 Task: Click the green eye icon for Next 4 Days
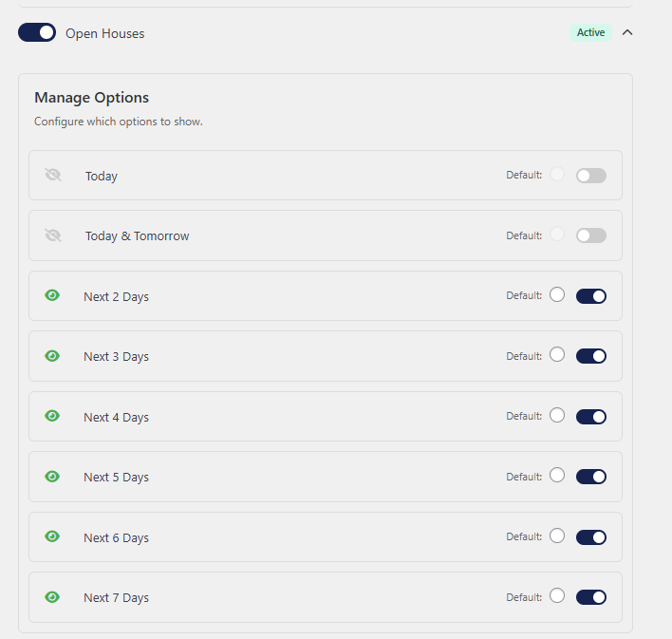(52, 416)
